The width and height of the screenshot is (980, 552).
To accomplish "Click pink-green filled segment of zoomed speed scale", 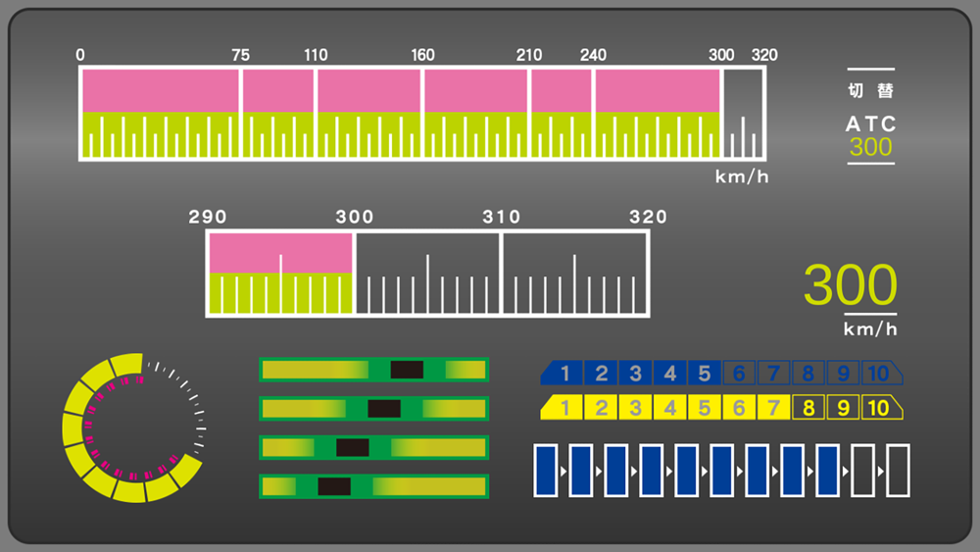I will coord(280,274).
